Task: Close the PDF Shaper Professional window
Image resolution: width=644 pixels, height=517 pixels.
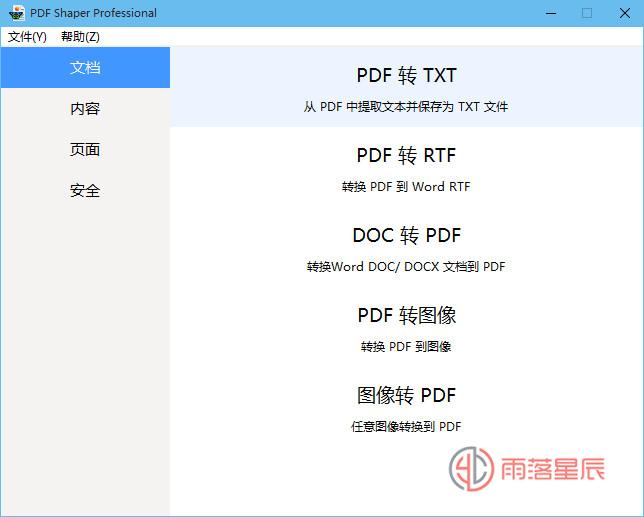Action: coord(625,13)
